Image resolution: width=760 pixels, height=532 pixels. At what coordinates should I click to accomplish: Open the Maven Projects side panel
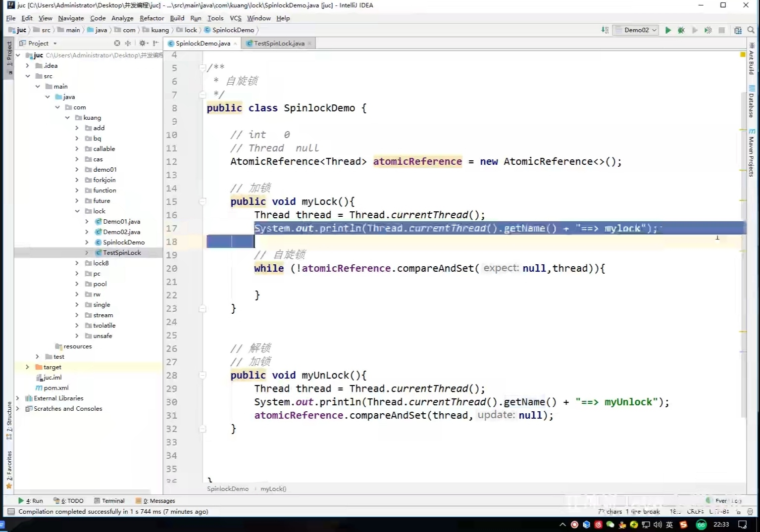(752, 152)
